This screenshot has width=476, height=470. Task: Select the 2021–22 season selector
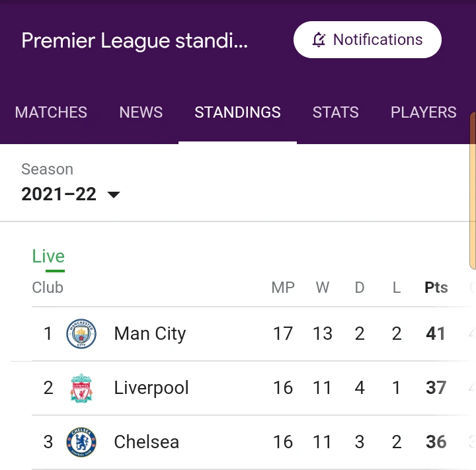click(71, 194)
